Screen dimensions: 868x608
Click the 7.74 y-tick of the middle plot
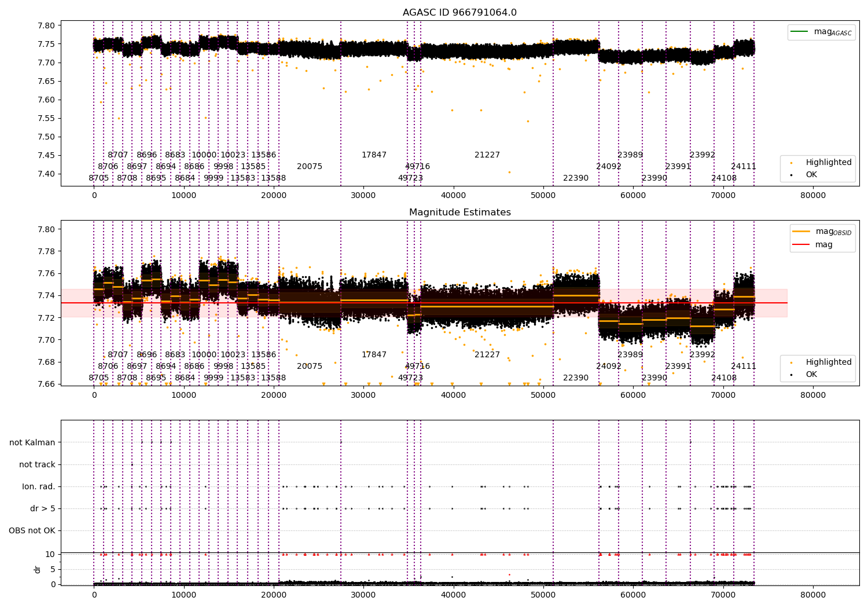[x=46, y=295]
